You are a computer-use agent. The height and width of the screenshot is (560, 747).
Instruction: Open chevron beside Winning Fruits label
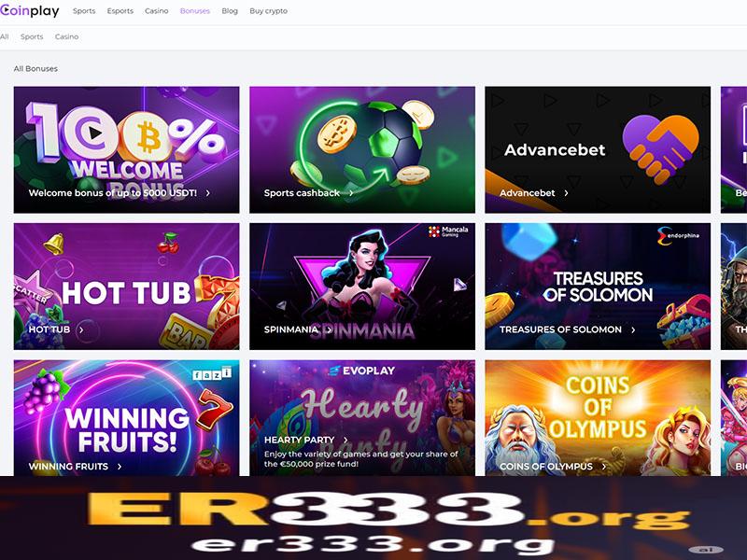click(x=120, y=467)
